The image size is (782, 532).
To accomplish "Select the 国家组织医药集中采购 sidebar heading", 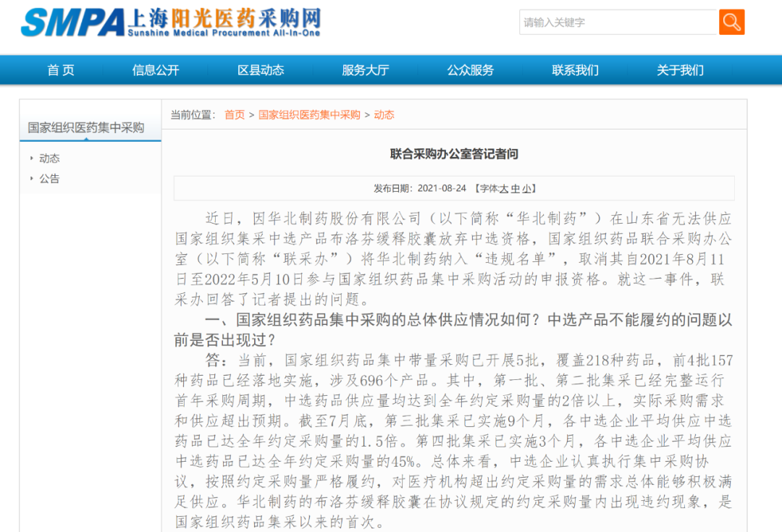I will pyautogui.click(x=86, y=128).
